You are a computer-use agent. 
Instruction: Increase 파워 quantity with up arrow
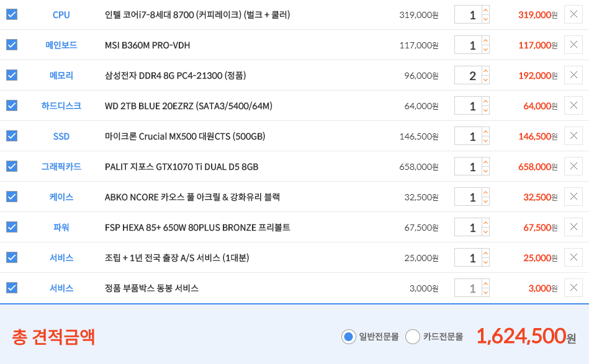coord(486,223)
